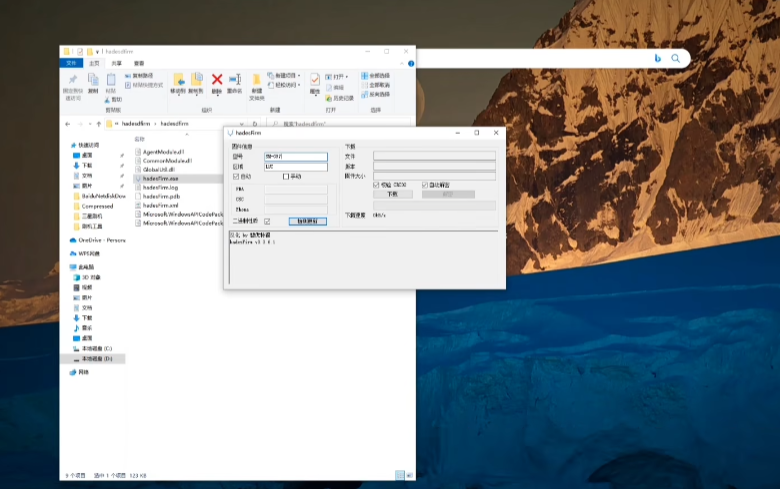Click the download button in hadesFirm

click(x=392, y=195)
